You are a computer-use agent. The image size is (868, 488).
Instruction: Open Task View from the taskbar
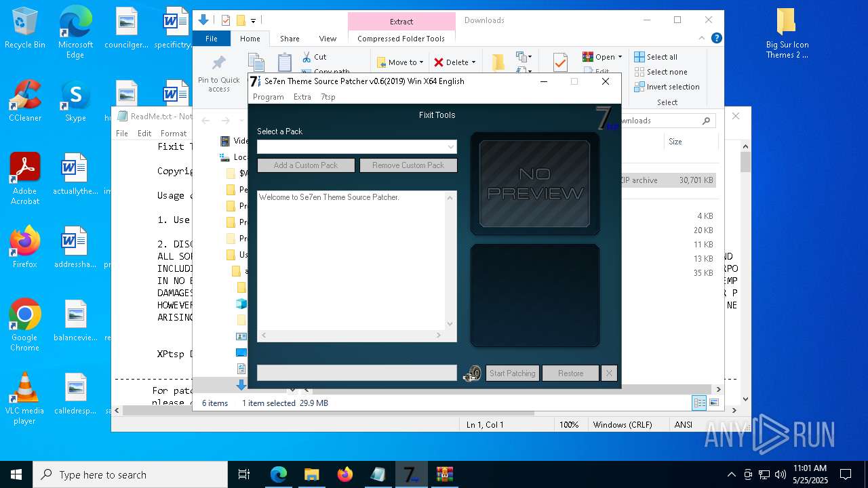click(x=244, y=474)
